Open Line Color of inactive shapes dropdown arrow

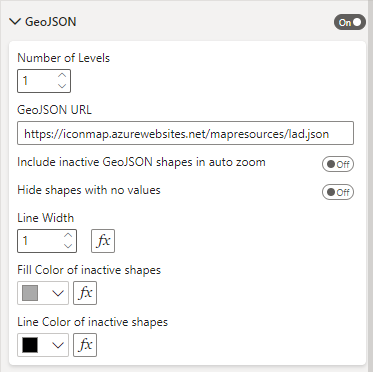58,345
